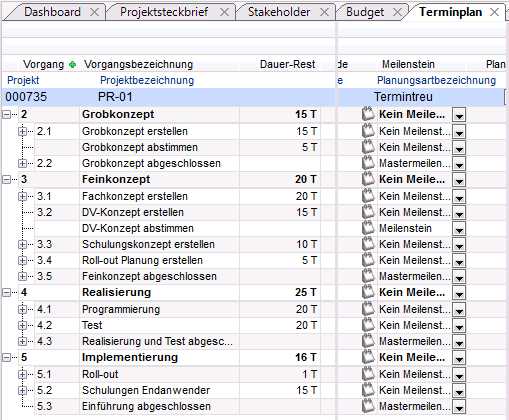Open milestone dropdown for Grobkonzept abgeschlossen

[x=459, y=164]
